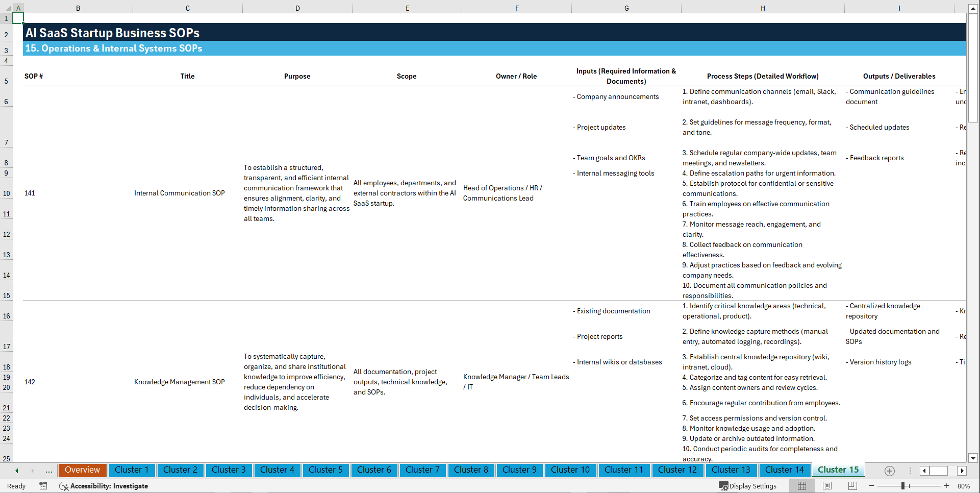Image resolution: width=980 pixels, height=493 pixels.
Task: Switch to Page Layout view
Action: 827,486
